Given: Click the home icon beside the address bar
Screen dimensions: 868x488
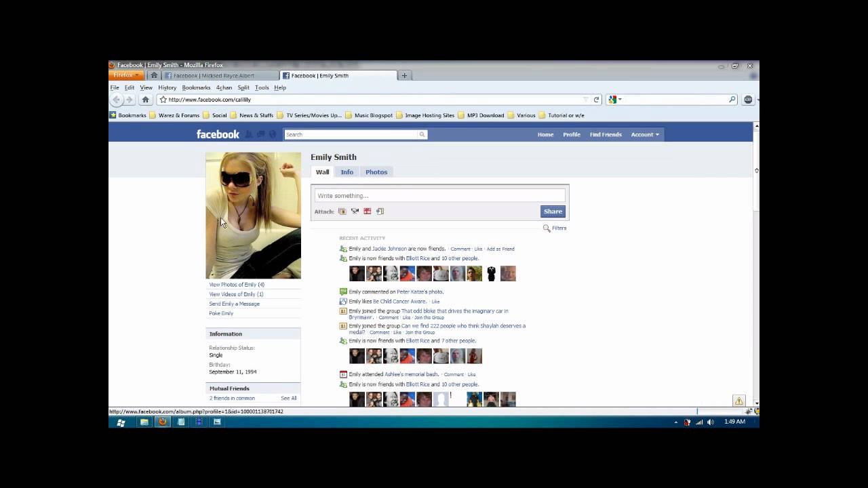Looking at the screenshot, I should [145, 100].
